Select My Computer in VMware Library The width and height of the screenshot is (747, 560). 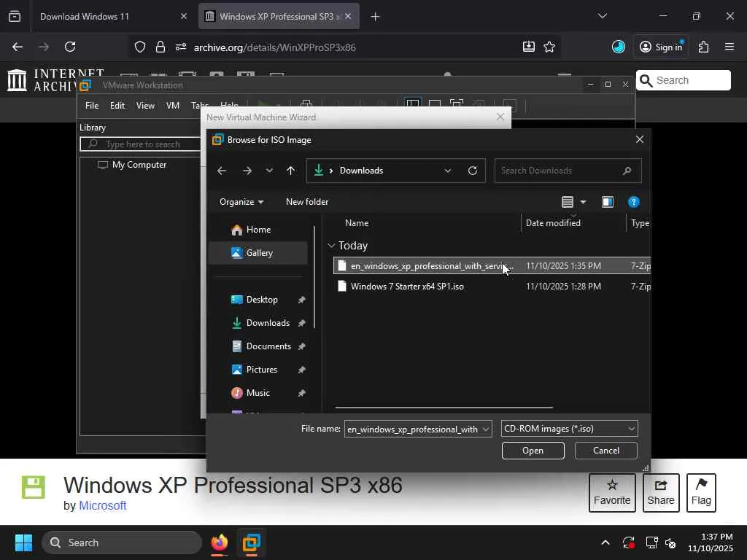(133, 165)
